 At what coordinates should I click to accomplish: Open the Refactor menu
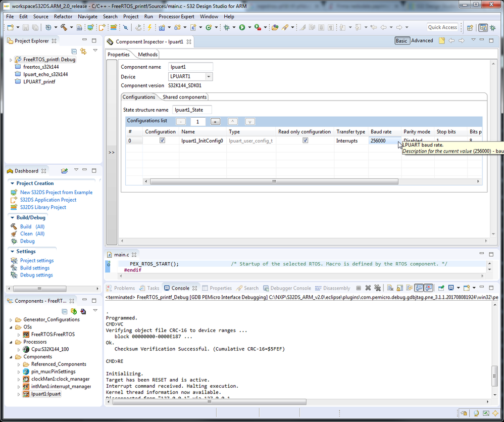(63, 16)
